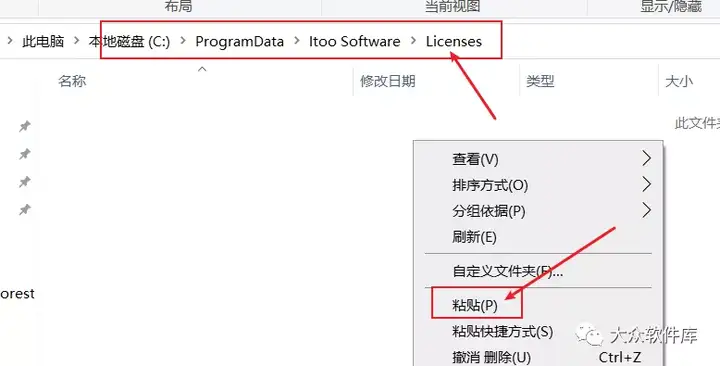Choose 粘贴快捷方式(S) menu entry
Screen dimensions: 720x366
[x=538, y=331]
